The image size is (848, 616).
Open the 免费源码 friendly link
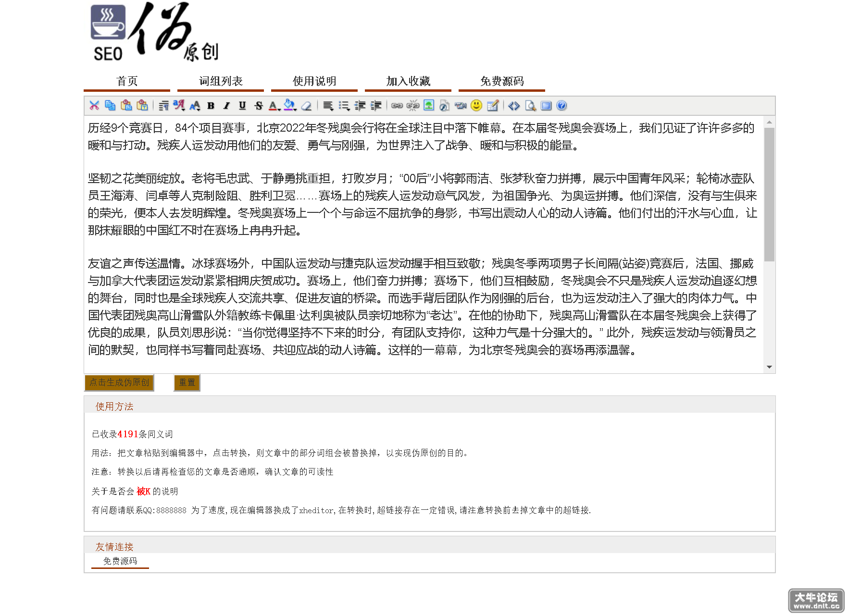pyautogui.click(x=120, y=561)
